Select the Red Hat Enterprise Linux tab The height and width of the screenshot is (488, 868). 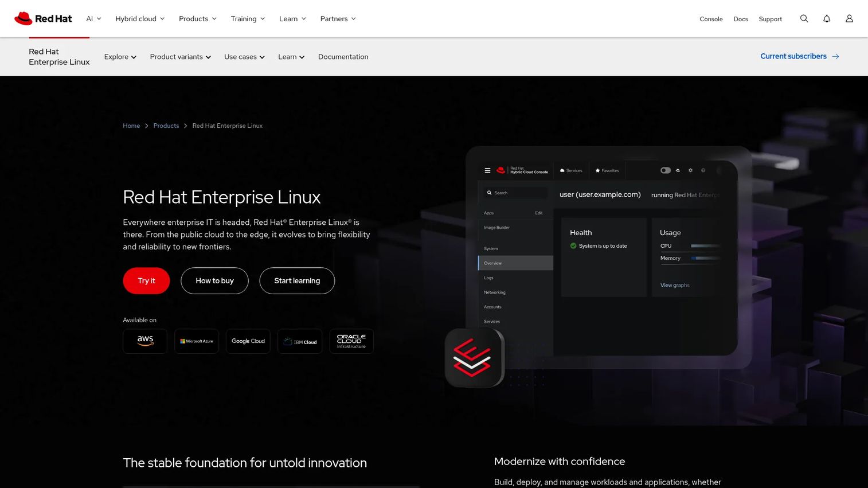[x=59, y=57]
